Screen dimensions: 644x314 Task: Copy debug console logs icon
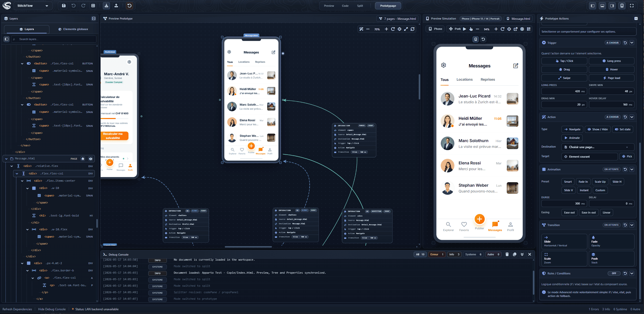coord(515,254)
